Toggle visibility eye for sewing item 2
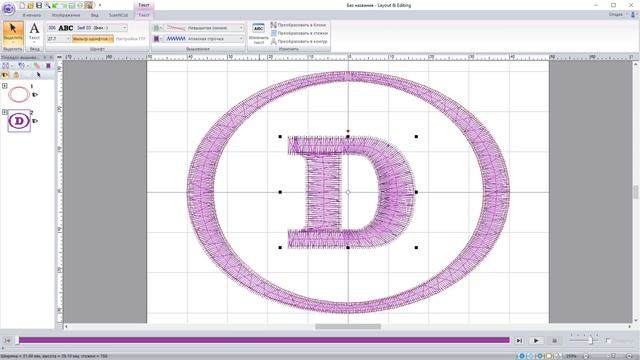The width and height of the screenshot is (640, 360). 35,121
